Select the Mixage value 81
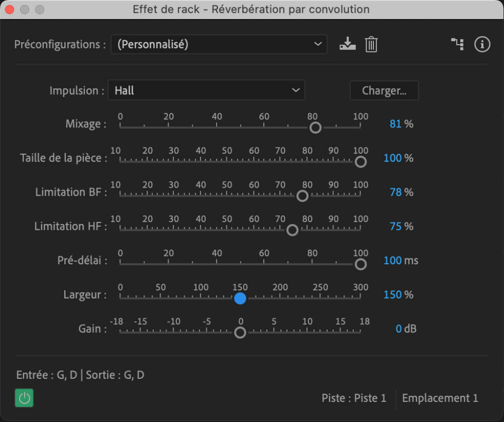Image resolution: width=504 pixels, height=422 pixels. coord(395,124)
